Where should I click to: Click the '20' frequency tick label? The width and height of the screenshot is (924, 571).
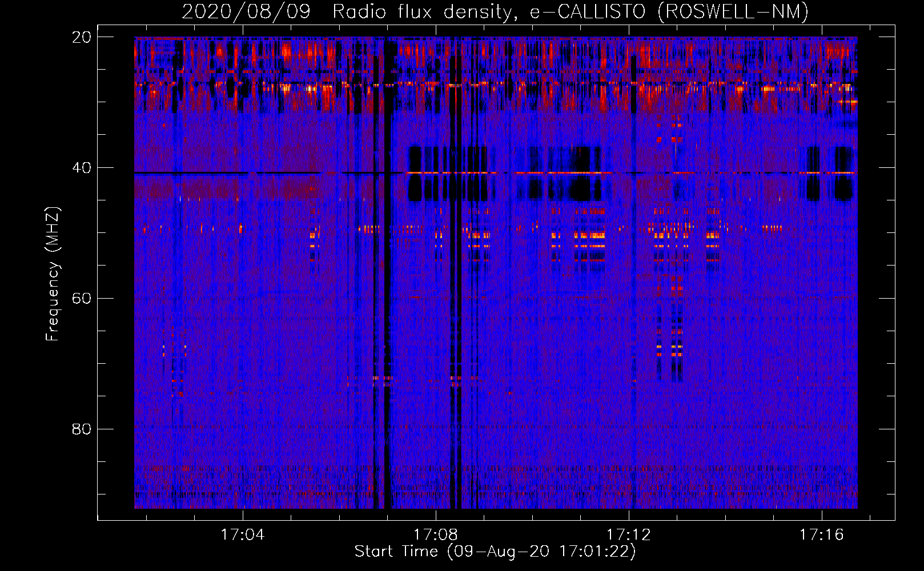click(x=82, y=37)
